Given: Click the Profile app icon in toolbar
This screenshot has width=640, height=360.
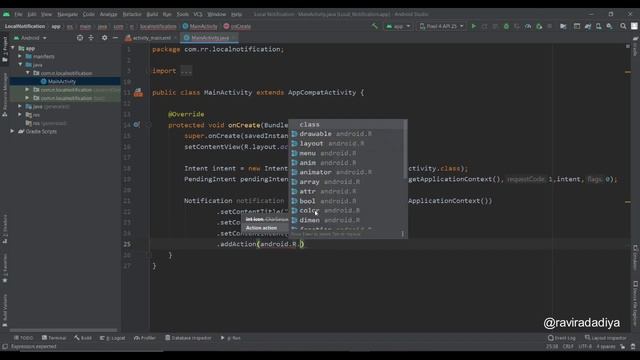Looking at the screenshot, I should [x=528, y=26].
